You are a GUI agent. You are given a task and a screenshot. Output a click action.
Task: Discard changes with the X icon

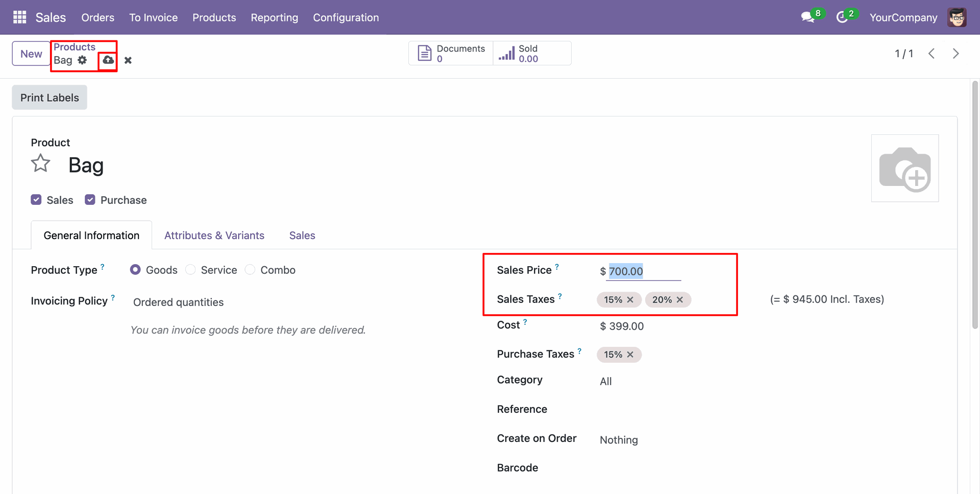[x=128, y=60]
